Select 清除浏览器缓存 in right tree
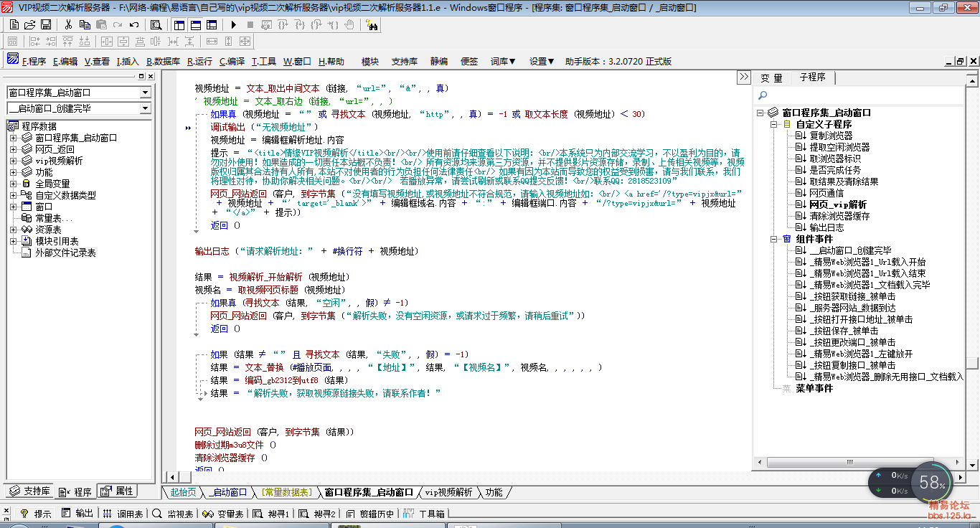Viewport: 980px width, 528px height. coord(839,216)
